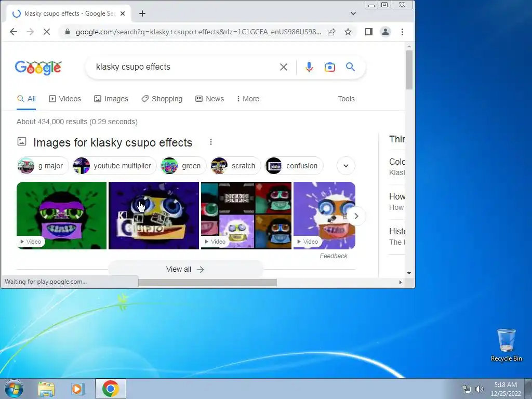
Task: Click the taskbar clock 5:18 AM
Action: pyautogui.click(x=506, y=385)
